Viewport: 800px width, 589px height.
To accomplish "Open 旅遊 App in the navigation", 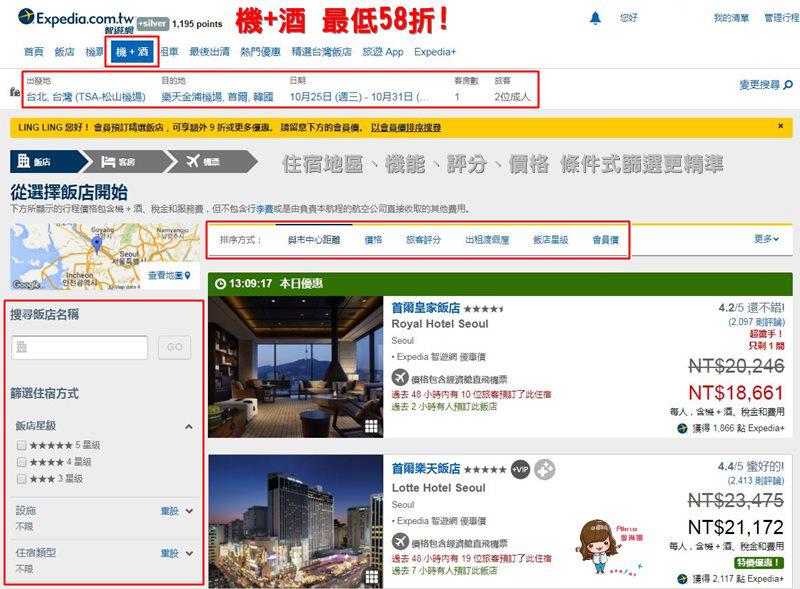I will 383,52.
